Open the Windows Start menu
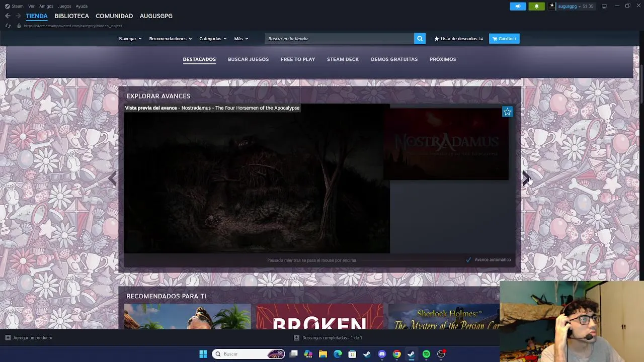The height and width of the screenshot is (362, 644). (x=203, y=354)
